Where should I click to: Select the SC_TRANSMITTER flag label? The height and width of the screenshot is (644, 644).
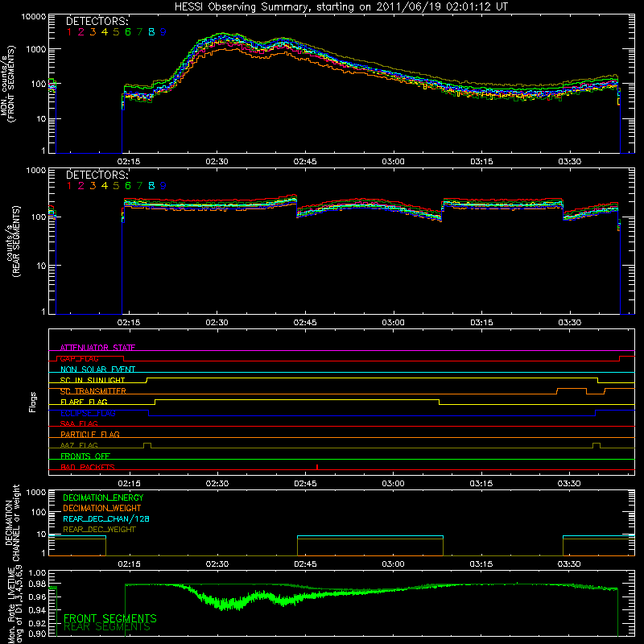(x=93, y=391)
